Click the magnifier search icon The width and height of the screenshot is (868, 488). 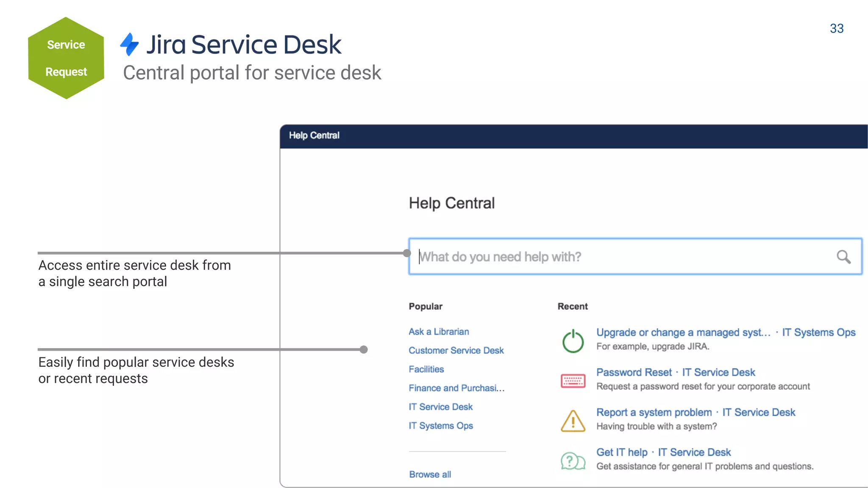[843, 257]
